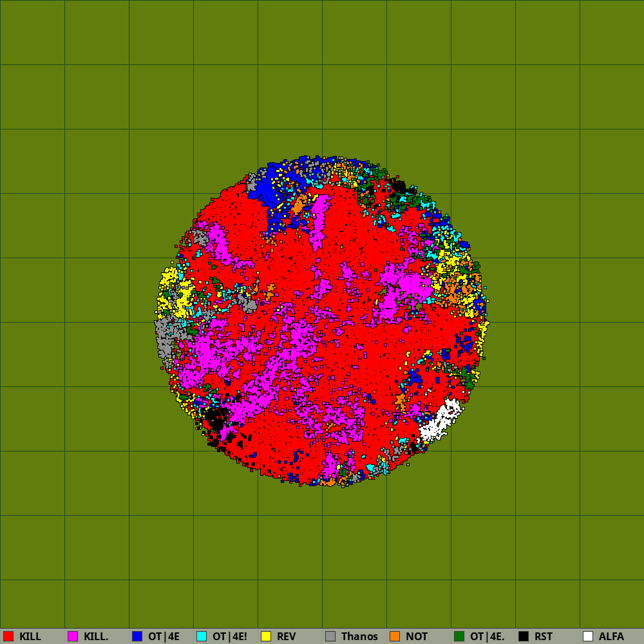Click the cyan OT|4E! legend swatch
Viewport: 644px width, 644px height.
pyautogui.click(x=202, y=636)
